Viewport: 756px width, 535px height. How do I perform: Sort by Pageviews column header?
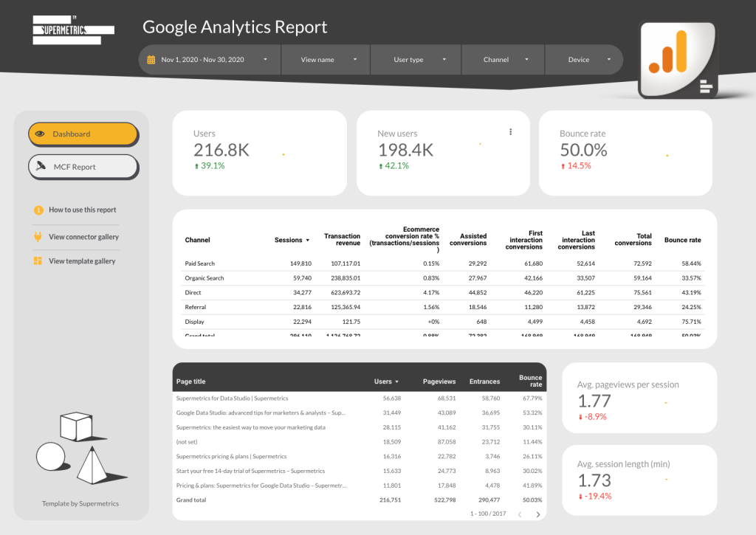tap(439, 382)
